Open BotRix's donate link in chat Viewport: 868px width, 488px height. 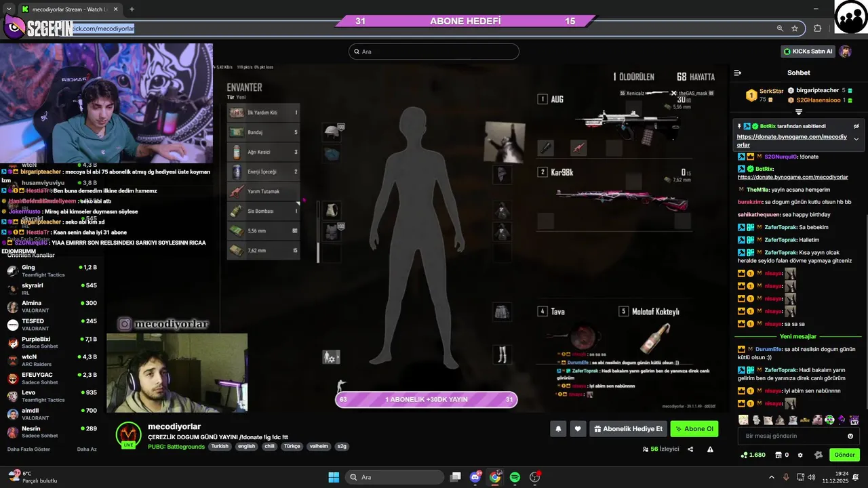pos(793,177)
